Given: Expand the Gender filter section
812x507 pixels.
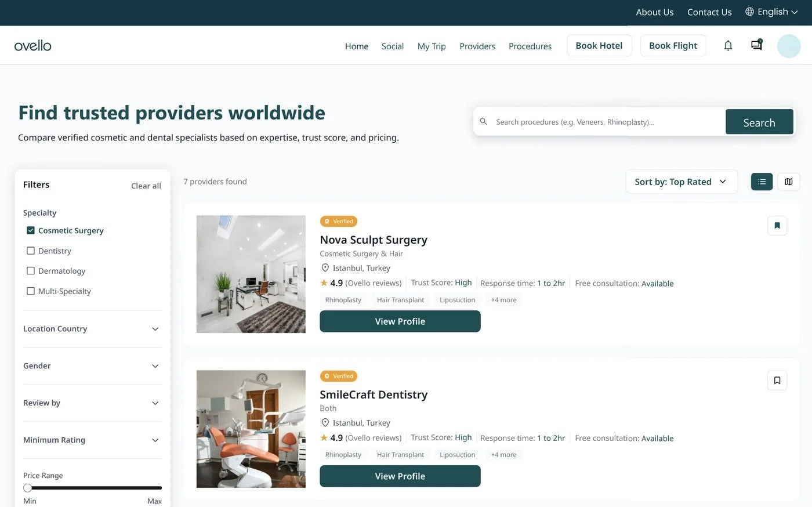Looking at the screenshot, I should pyautogui.click(x=92, y=366).
